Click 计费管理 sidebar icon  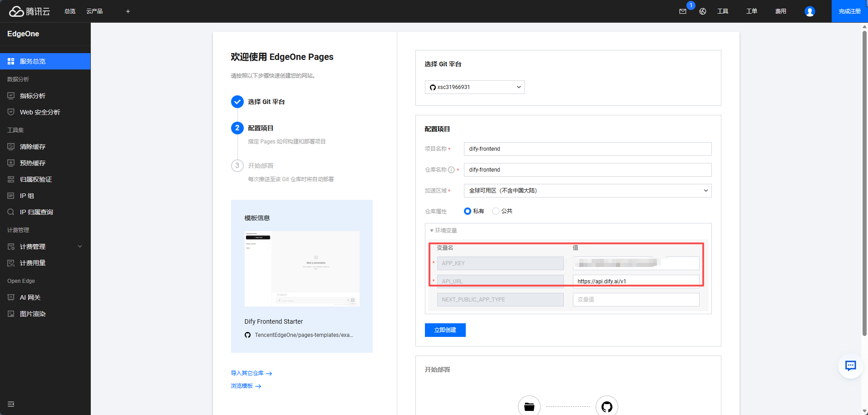(11, 247)
